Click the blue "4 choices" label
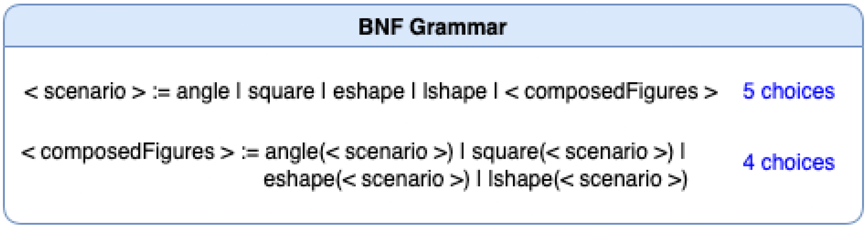Image resolution: width=868 pixels, height=230 pixels. (x=789, y=163)
